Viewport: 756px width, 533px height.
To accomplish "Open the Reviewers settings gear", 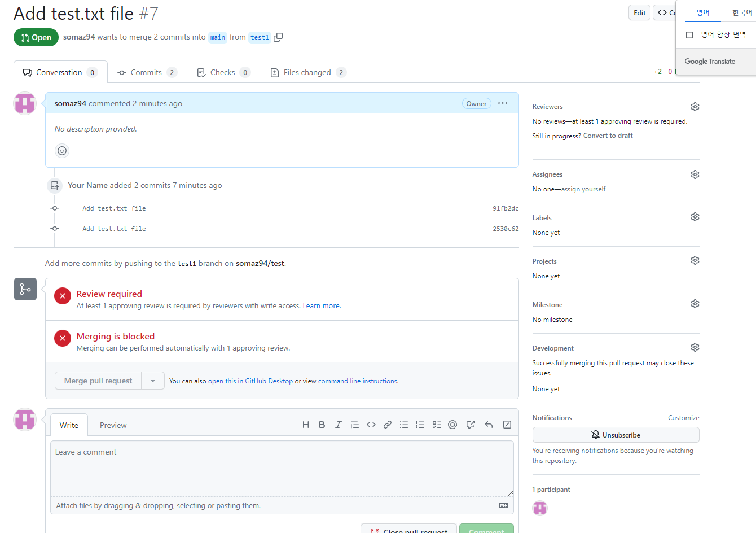I will [x=695, y=107].
